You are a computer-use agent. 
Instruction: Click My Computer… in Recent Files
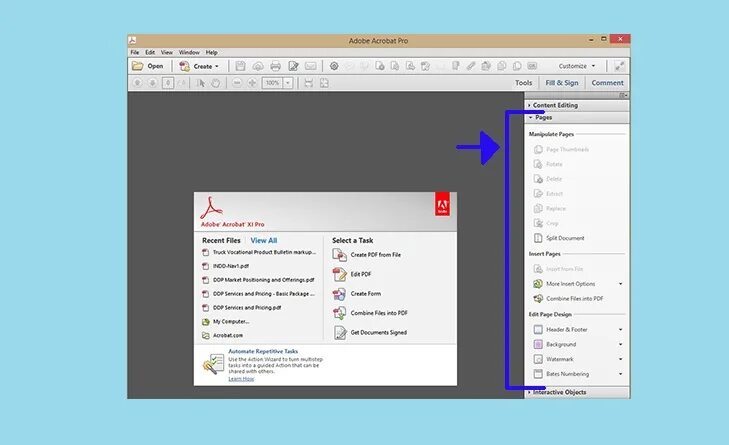[x=225, y=322]
